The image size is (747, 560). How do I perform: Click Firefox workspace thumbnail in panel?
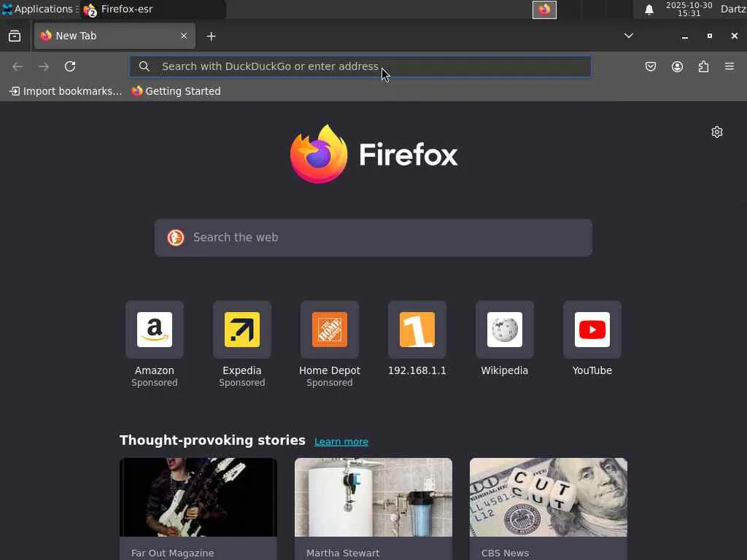click(x=544, y=9)
